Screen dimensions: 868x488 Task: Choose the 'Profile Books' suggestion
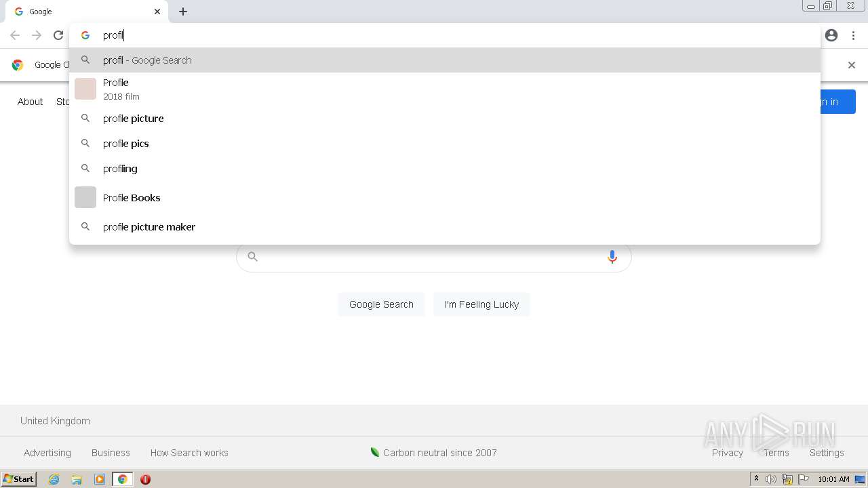click(x=445, y=198)
